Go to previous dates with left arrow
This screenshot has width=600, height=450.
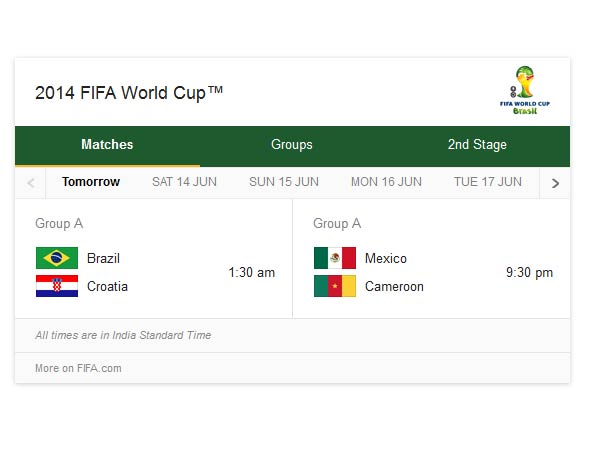pos(31,183)
